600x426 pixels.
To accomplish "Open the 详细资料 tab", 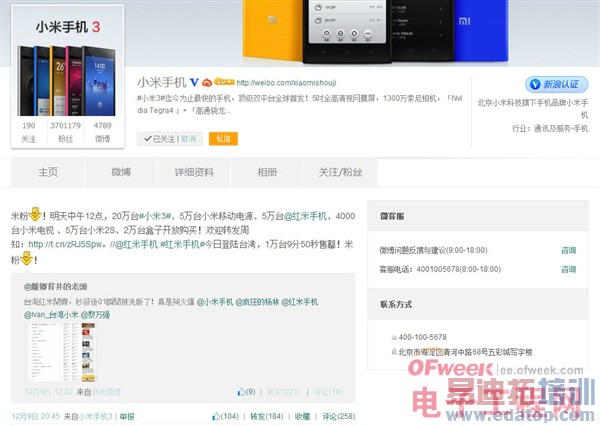I will (x=194, y=172).
